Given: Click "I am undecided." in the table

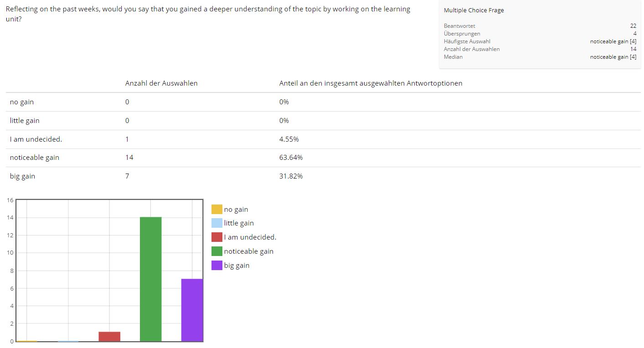Looking at the screenshot, I should pos(36,139).
